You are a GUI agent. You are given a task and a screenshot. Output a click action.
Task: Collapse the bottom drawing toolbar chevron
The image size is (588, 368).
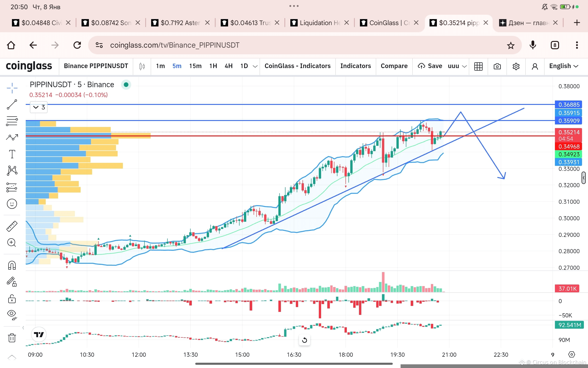(x=12, y=357)
